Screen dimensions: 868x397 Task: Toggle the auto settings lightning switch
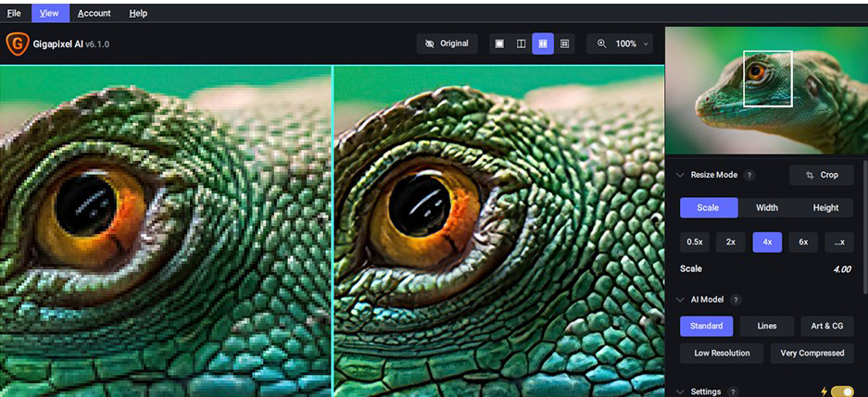[842, 391]
